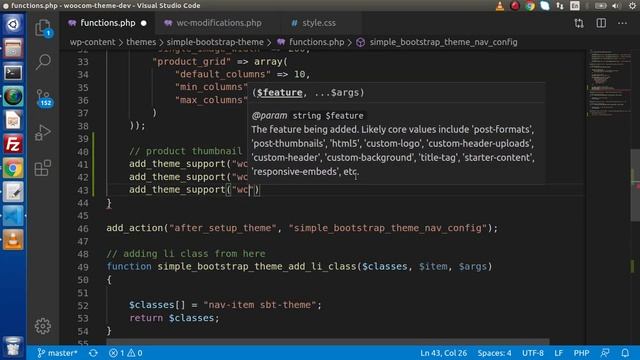
Task: Open the text editor in launcher
Action: (13, 192)
